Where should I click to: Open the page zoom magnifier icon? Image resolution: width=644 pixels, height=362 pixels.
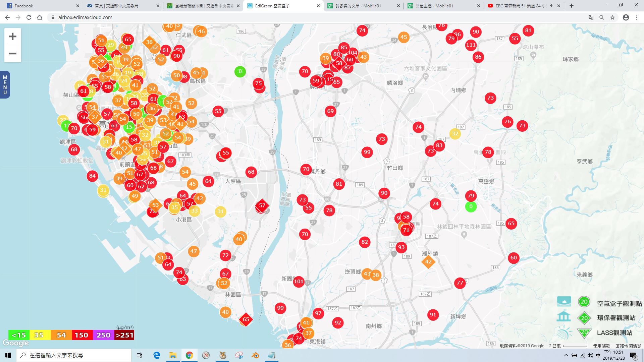pos(602,17)
